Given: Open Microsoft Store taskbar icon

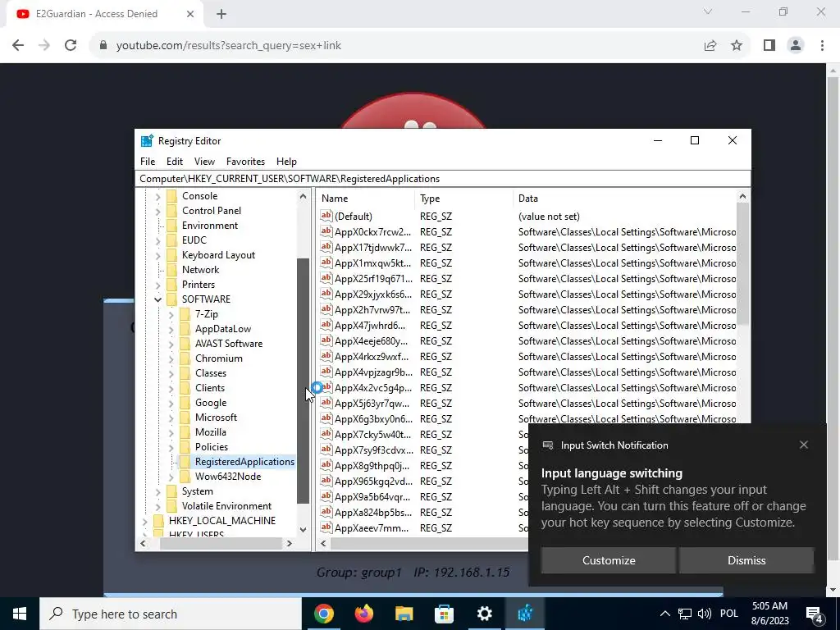Looking at the screenshot, I should click(444, 614).
